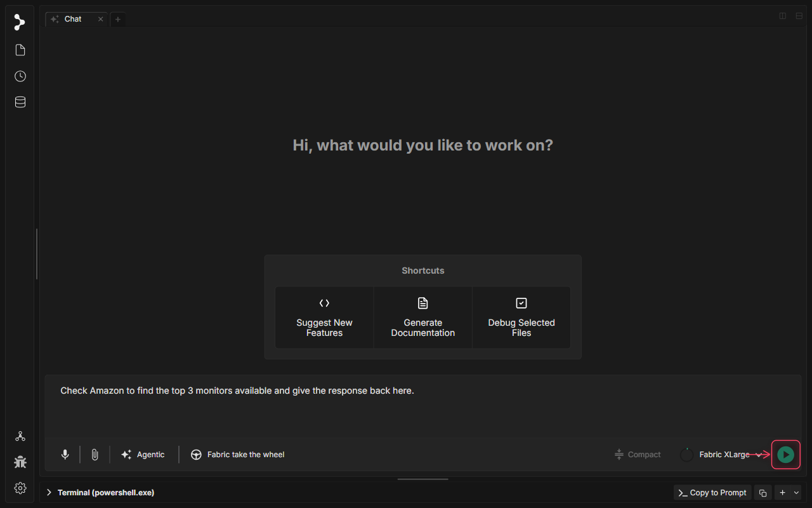The height and width of the screenshot is (508, 812).
Task: Click the copy terminal icon
Action: 763,493
